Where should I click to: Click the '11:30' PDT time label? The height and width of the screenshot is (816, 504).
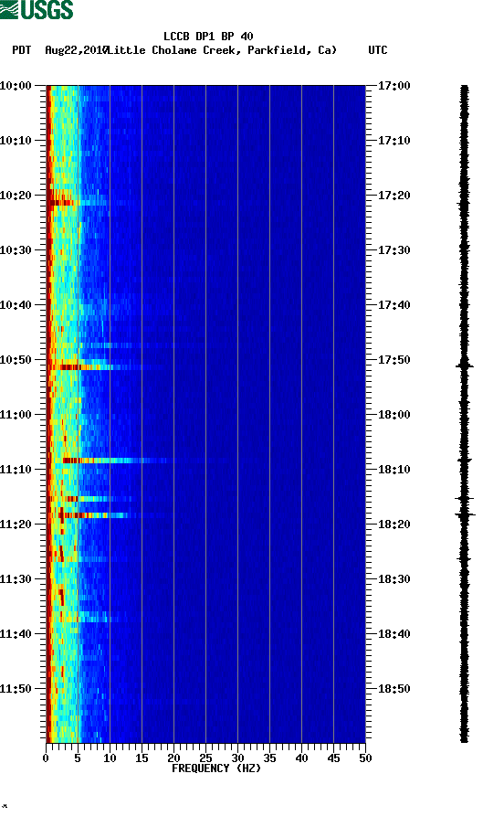pyautogui.click(x=16, y=579)
